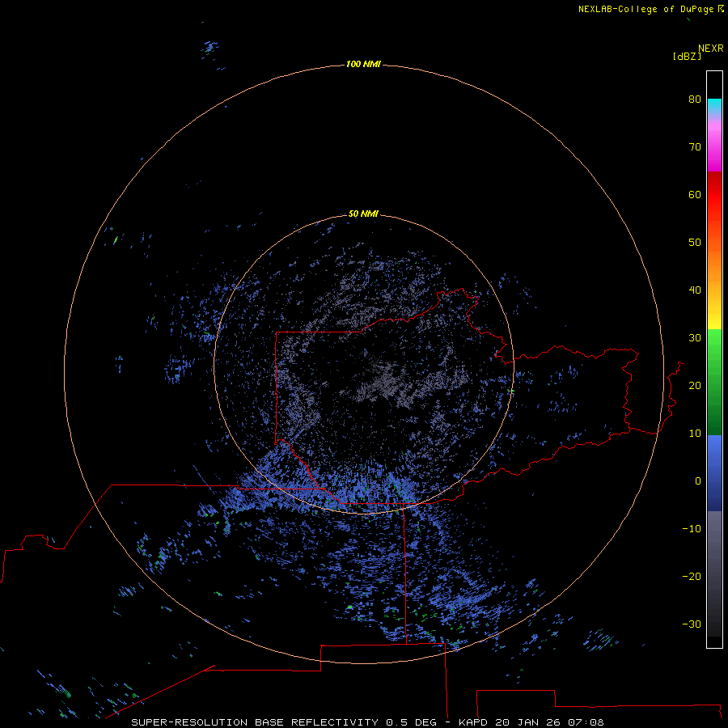Click the -10 dBZ scale value
The width and height of the screenshot is (728, 728).
point(692,529)
